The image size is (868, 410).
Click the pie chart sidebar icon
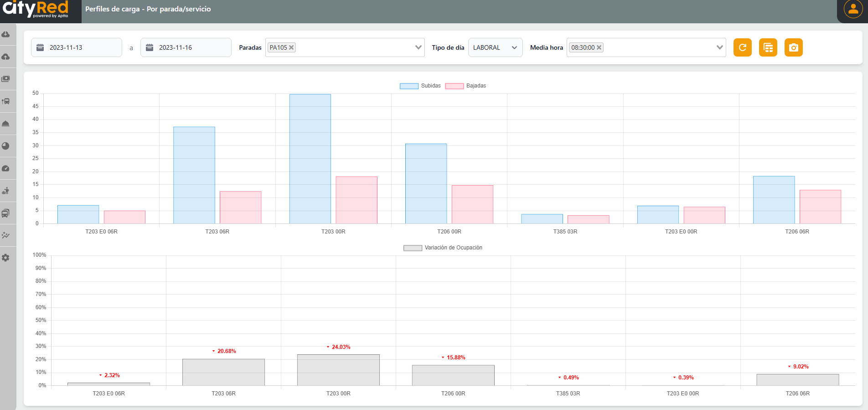click(x=6, y=146)
